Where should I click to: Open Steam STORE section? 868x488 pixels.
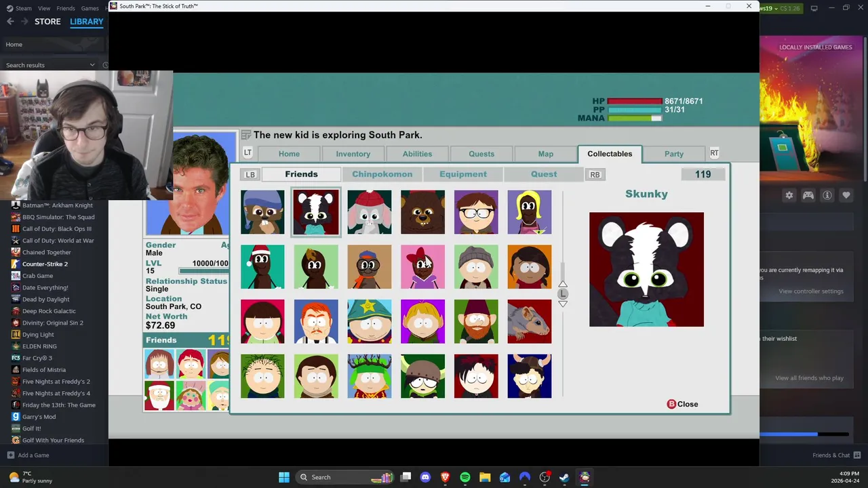47,22
